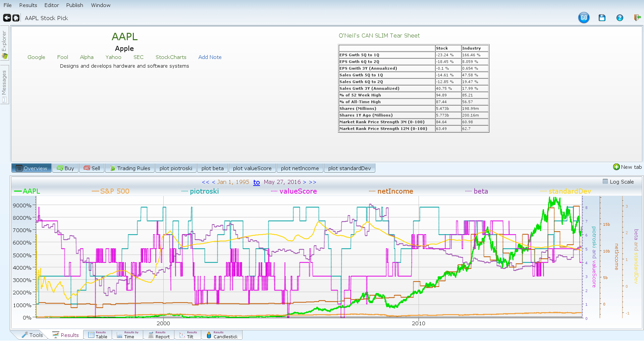Open help with the question mark icon
Screen dimensions: 644x348
[620, 18]
